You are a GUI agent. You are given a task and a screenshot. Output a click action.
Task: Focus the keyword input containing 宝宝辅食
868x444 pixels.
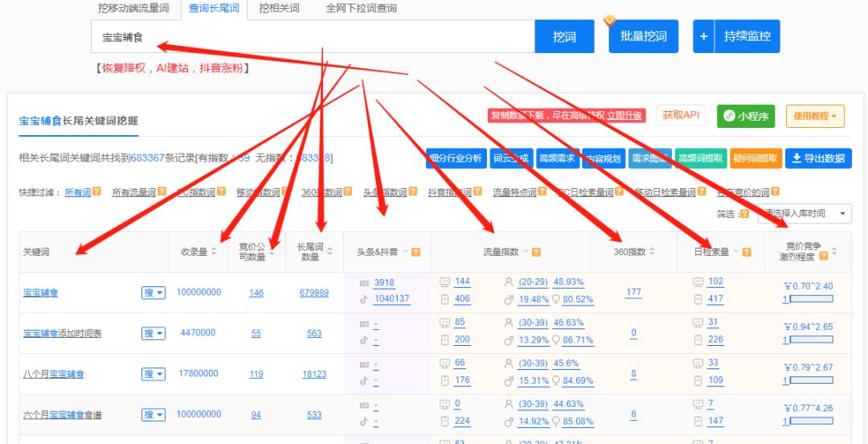coord(313,36)
